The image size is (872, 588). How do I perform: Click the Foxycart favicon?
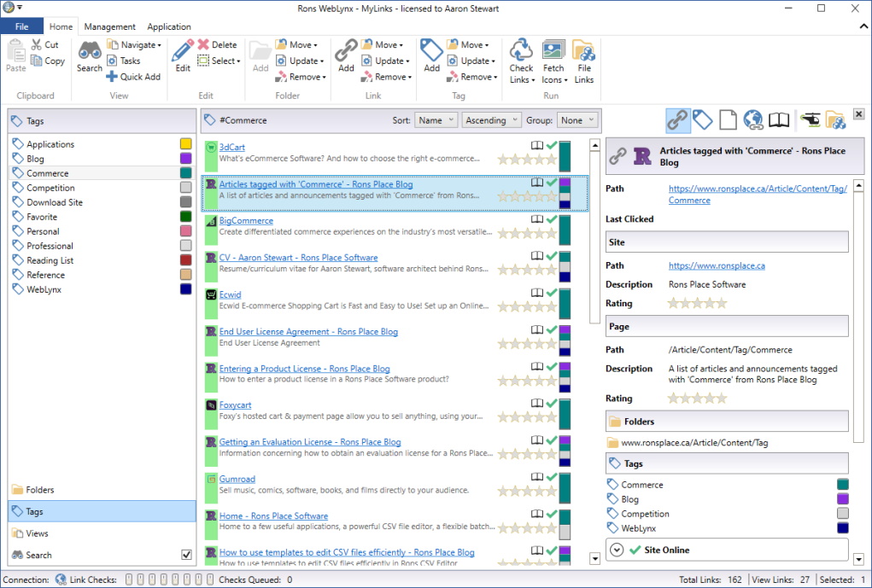tap(211, 405)
